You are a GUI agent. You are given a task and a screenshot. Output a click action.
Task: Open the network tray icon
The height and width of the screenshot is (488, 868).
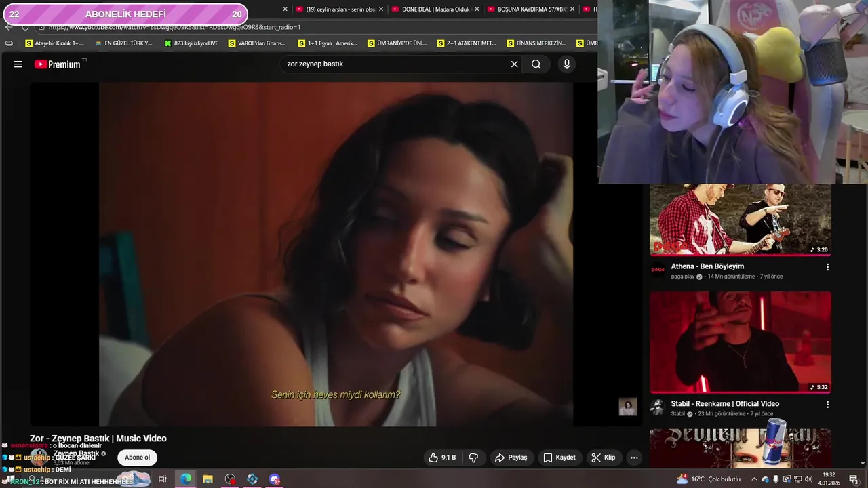click(x=797, y=479)
